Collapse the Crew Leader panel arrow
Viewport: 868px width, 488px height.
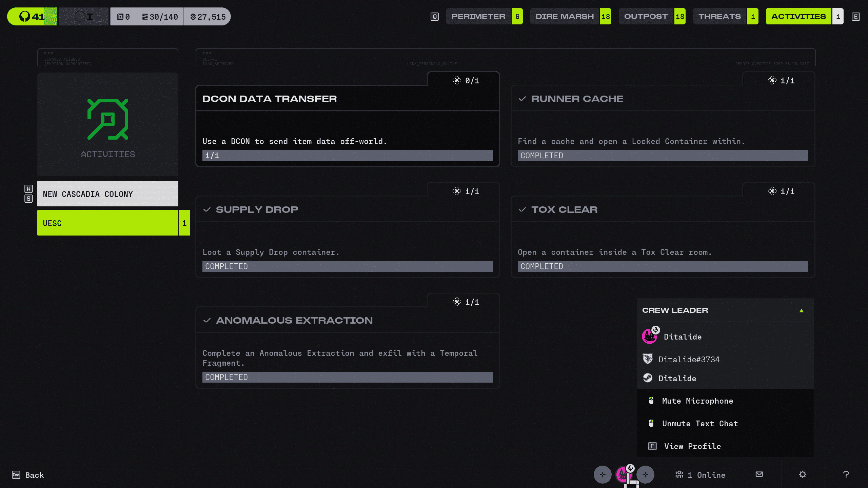(x=802, y=310)
